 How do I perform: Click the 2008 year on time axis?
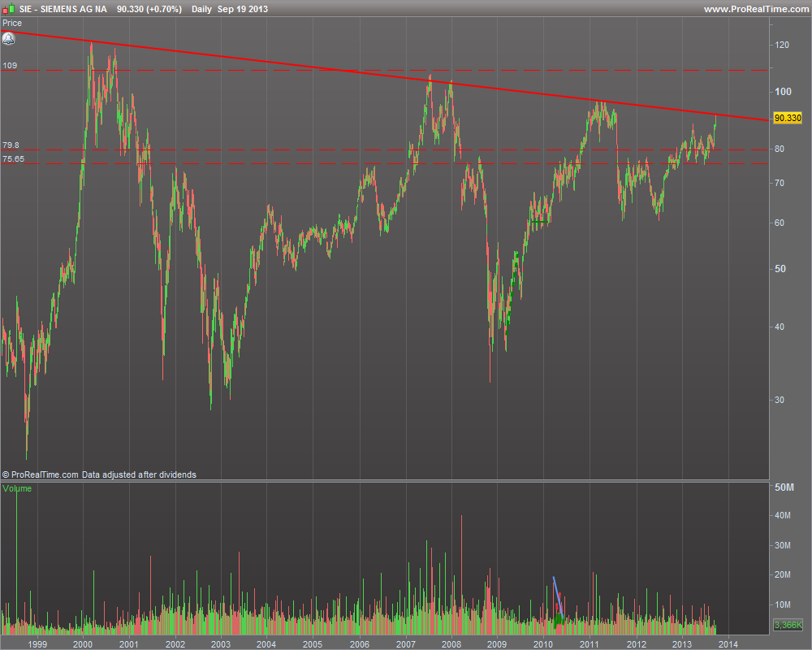tap(451, 643)
